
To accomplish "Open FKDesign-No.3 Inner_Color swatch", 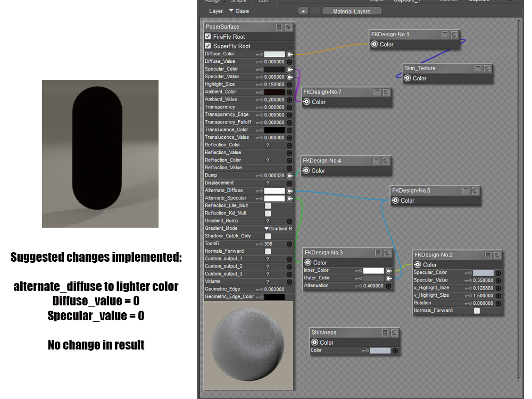I will point(373,271).
